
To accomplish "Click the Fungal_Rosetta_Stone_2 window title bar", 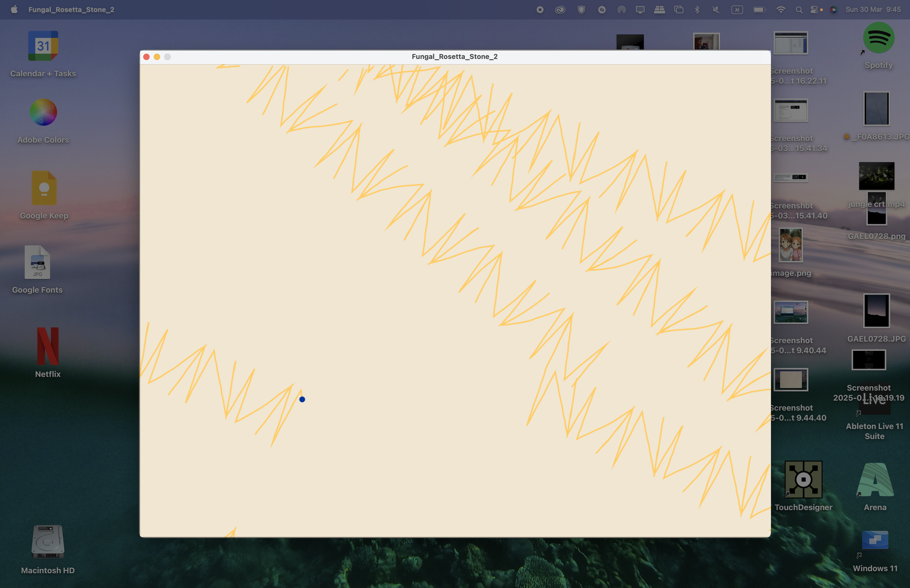I will pyautogui.click(x=454, y=57).
